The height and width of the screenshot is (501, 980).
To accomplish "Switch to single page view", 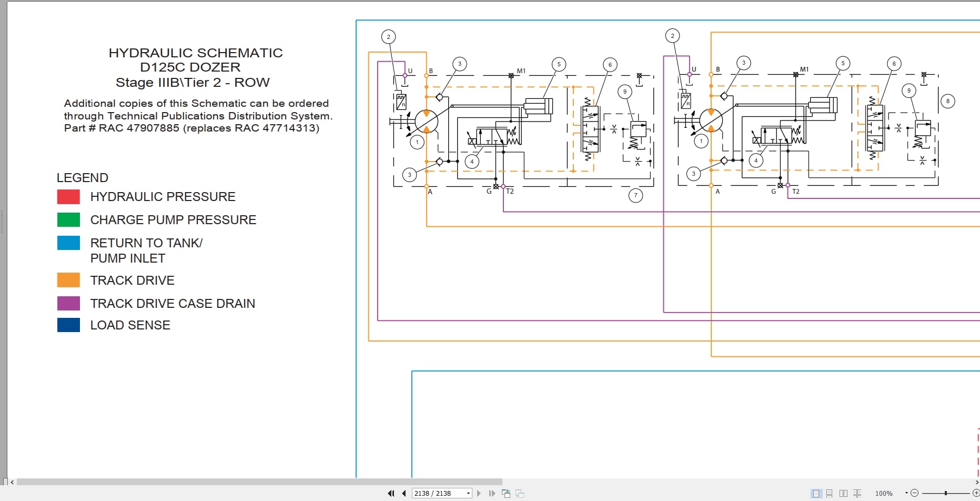I will tap(816, 493).
